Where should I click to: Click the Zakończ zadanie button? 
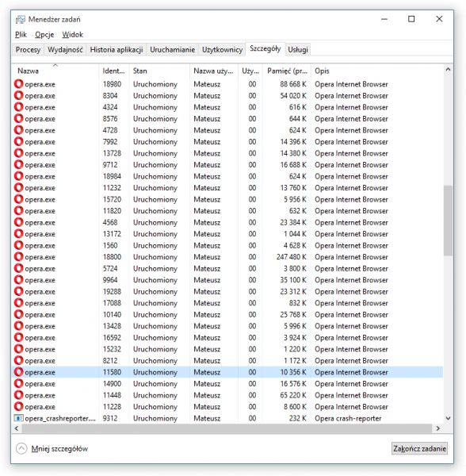[419, 448]
